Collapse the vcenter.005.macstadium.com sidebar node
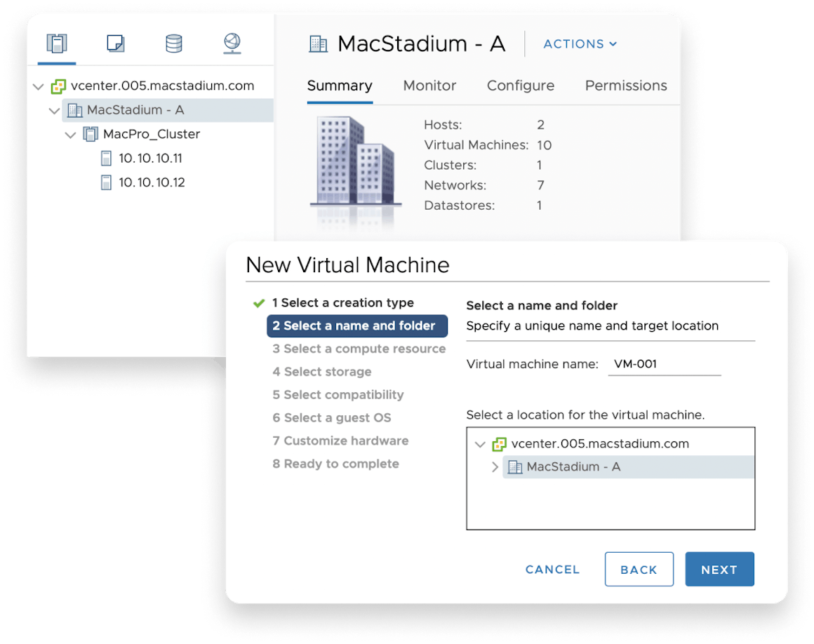This screenshot has height=644, width=814. [38, 86]
